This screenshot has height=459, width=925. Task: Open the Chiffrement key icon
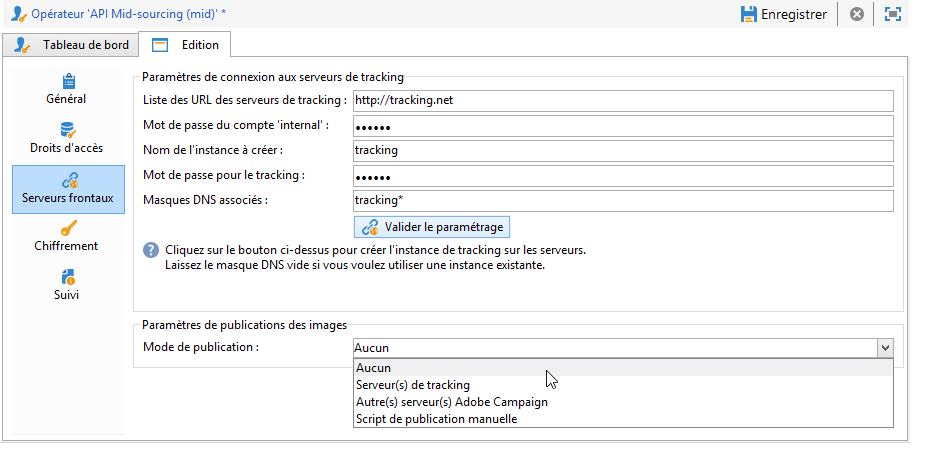[x=68, y=228]
